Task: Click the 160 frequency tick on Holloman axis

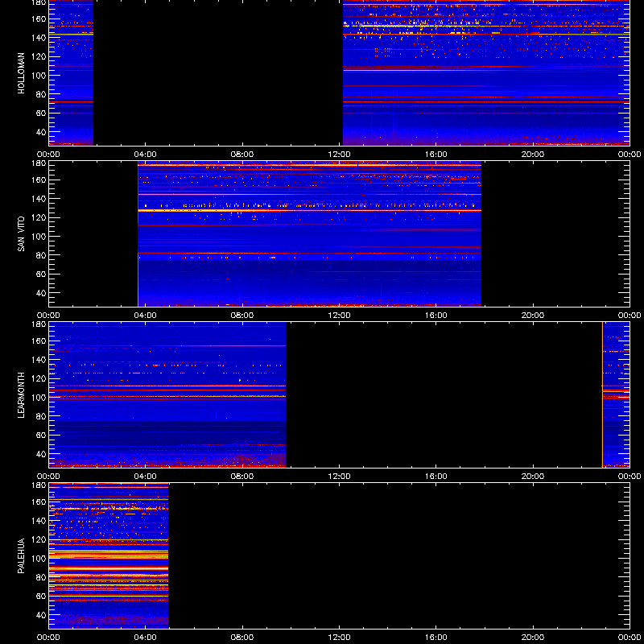Action: 40,19
